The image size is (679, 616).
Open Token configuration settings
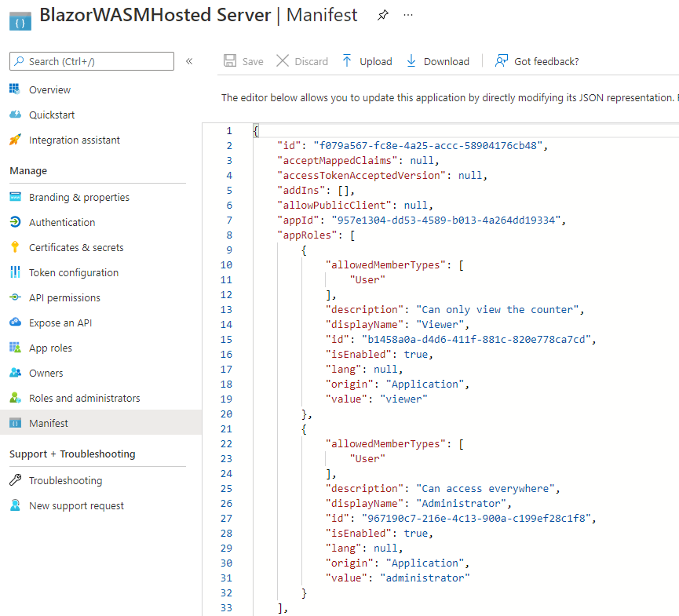point(74,272)
